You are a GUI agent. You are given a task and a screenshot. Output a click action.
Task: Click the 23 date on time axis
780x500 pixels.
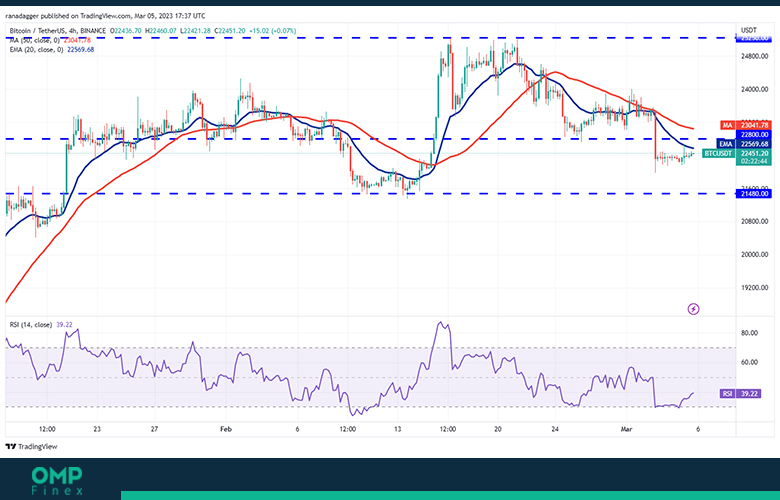(x=97, y=429)
